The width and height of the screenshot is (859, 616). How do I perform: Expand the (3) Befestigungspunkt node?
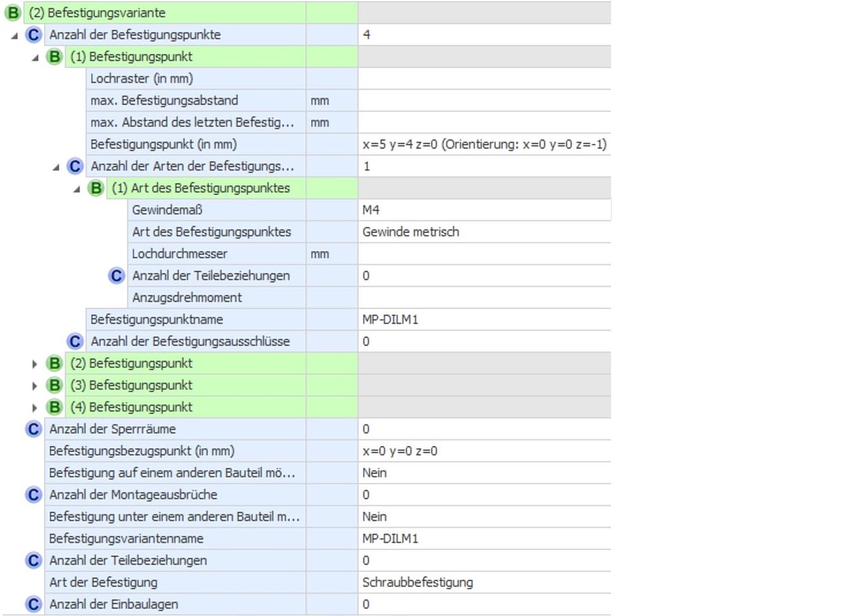[35, 386]
